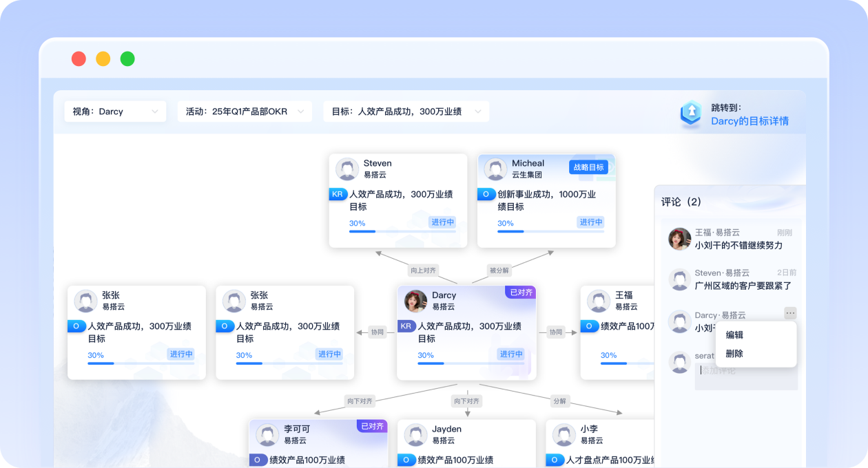Click the KR badge on Steven's card
This screenshot has height=468, width=868.
pyautogui.click(x=338, y=195)
